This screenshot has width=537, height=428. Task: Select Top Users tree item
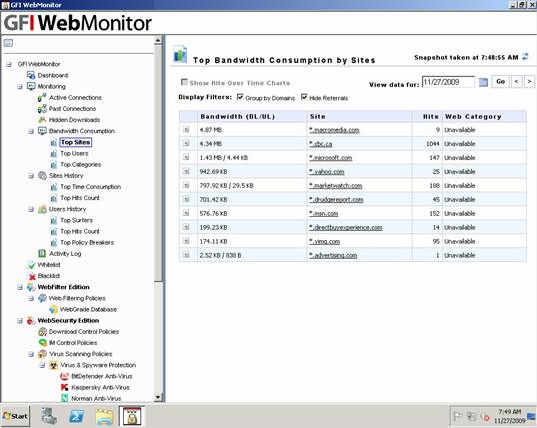74,153
